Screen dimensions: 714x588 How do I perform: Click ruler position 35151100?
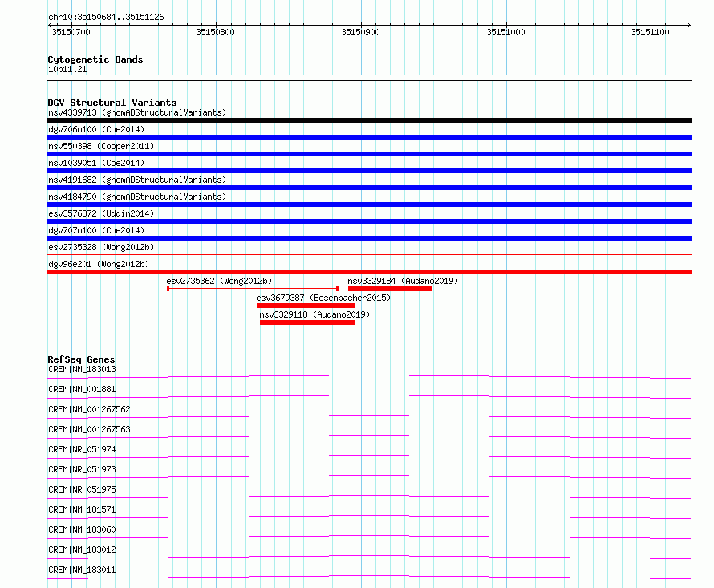[651, 32]
